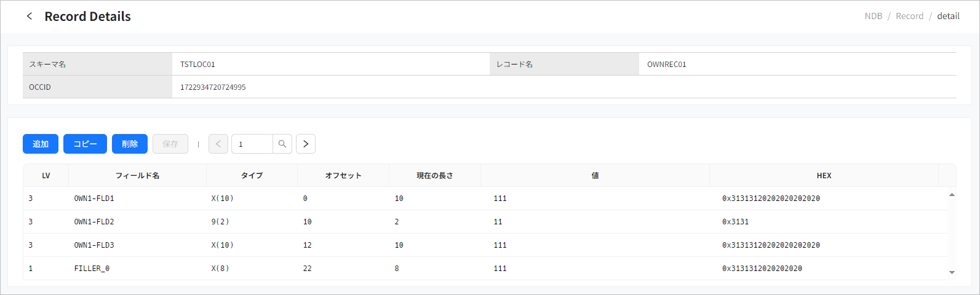Click the OCCID label

tap(40, 87)
